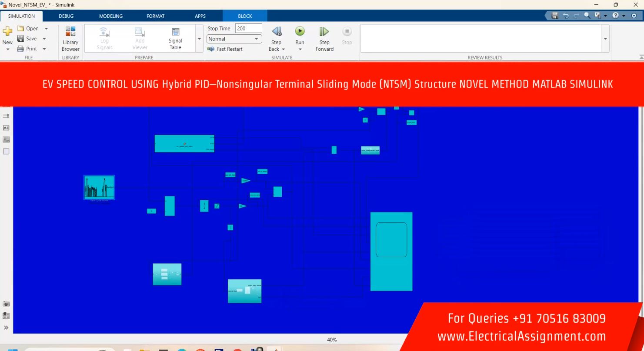Click the undo arrow in quick access toolbar

[566, 16]
